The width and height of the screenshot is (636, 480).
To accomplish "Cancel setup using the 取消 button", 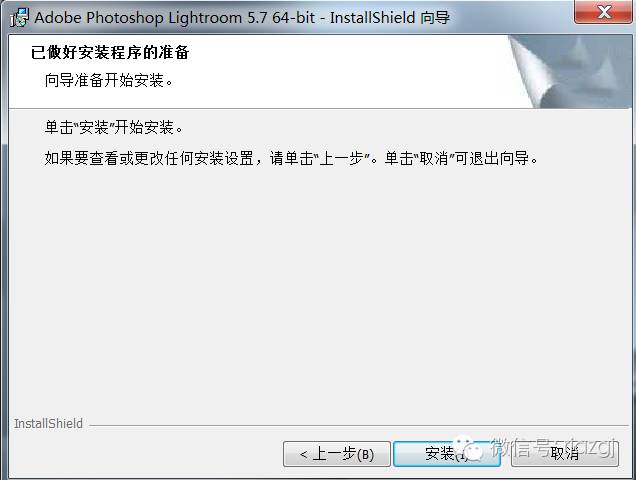I will tap(565, 454).
